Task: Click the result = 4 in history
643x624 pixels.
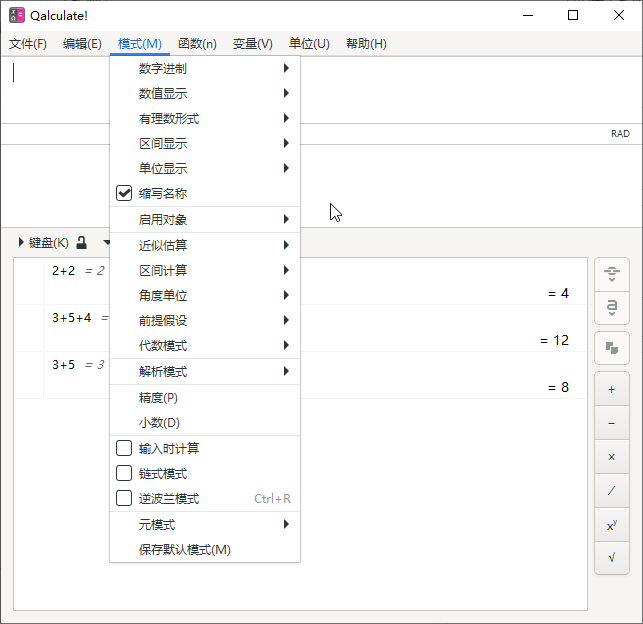Action: 558,293
